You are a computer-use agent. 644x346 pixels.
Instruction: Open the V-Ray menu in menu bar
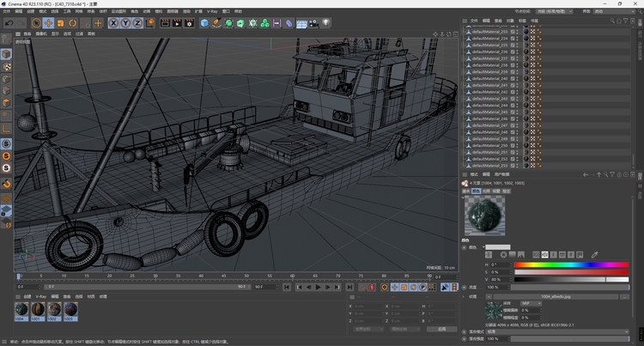tap(212, 11)
